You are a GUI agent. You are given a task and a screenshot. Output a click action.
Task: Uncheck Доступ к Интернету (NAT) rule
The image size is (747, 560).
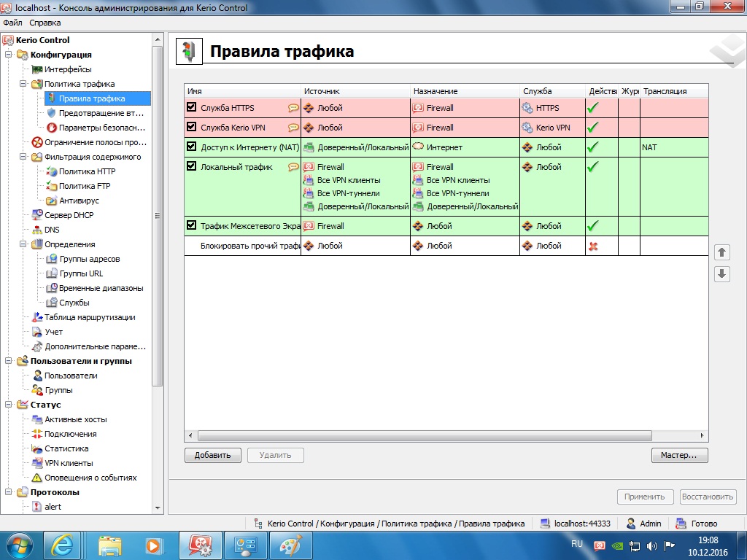[192, 146]
